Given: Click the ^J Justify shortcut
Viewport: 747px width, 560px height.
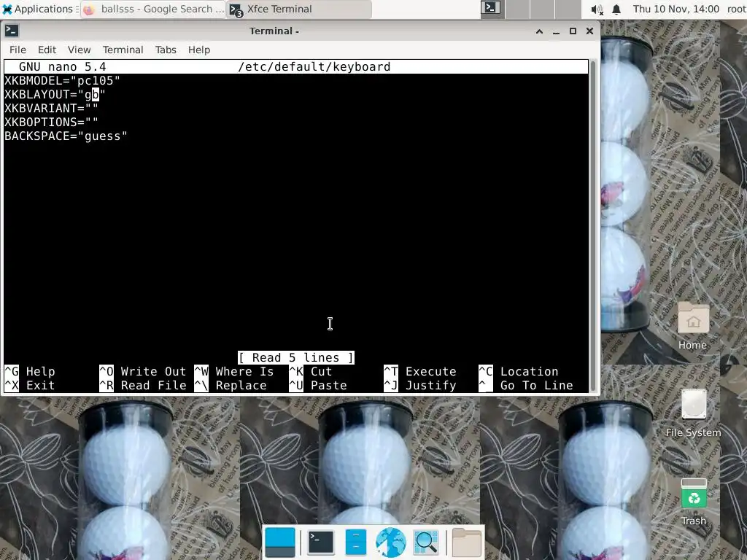Looking at the screenshot, I should 420,385.
